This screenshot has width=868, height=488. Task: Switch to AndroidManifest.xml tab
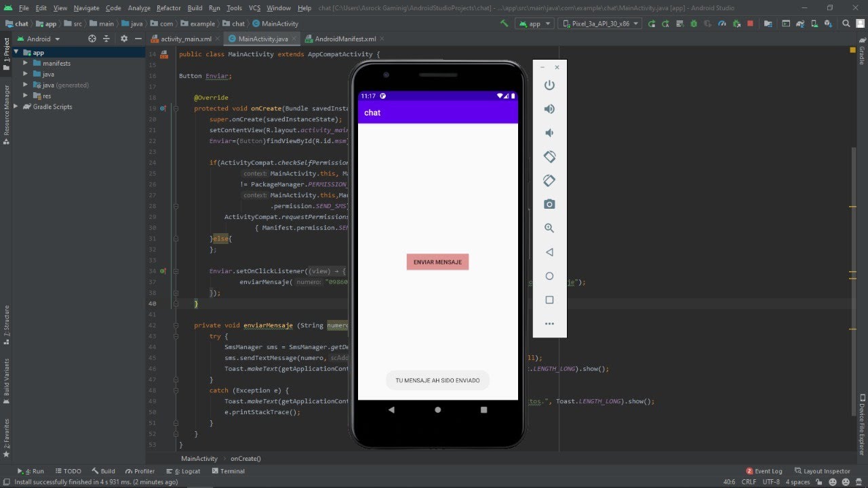click(345, 39)
